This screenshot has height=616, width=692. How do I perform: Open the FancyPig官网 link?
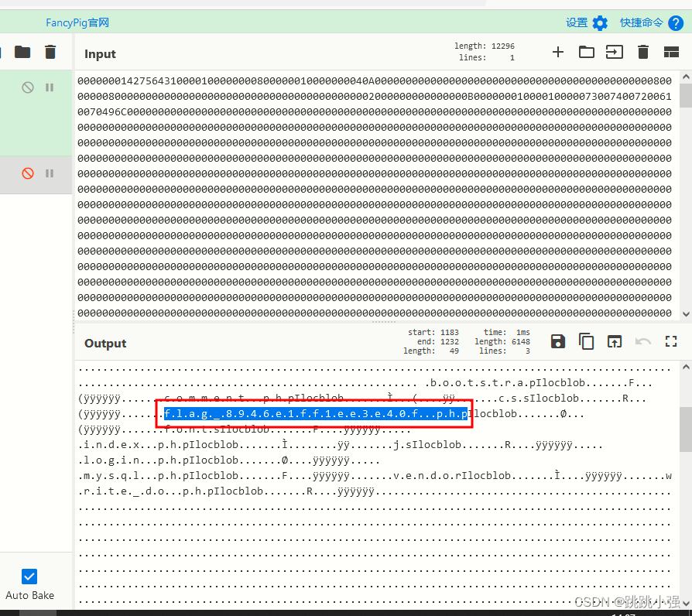tap(77, 23)
